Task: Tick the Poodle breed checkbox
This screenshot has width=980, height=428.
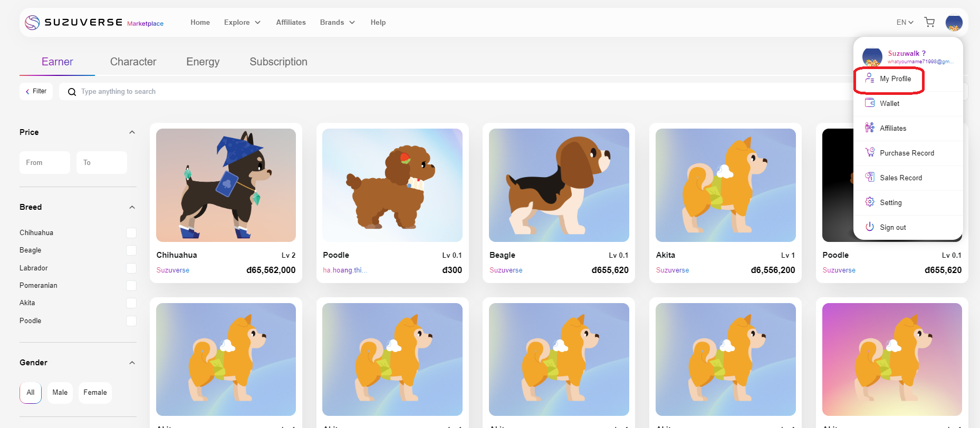Action: (x=131, y=321)
